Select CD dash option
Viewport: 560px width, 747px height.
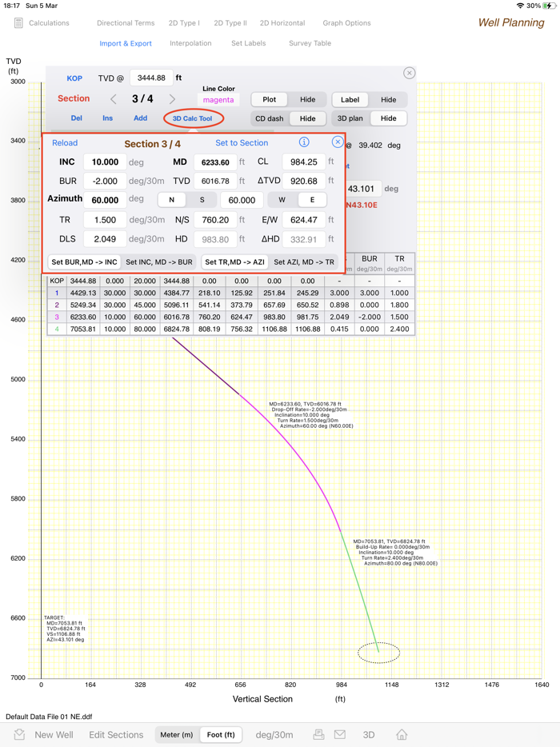click(x=270, y=118)
